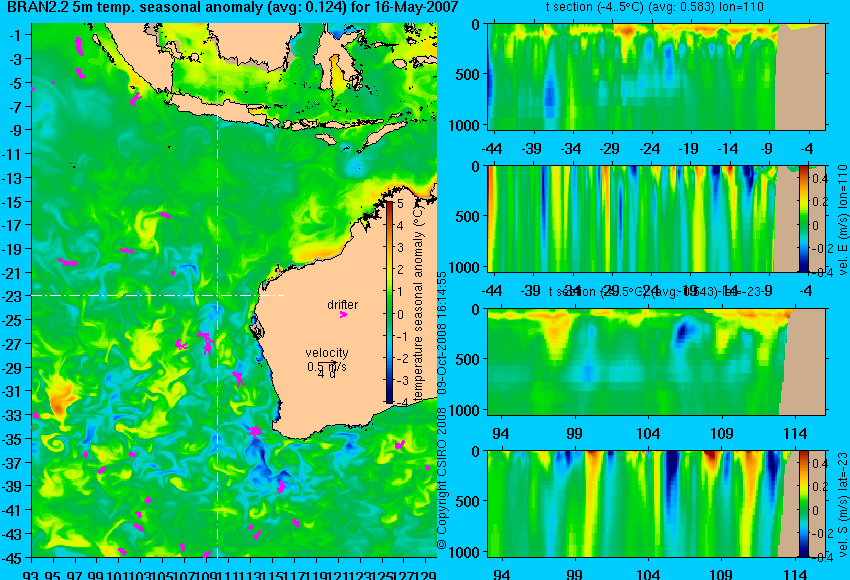Click longitude tick '93' below the main map
The height and width of the screenshot is (580, 850).
31,575
